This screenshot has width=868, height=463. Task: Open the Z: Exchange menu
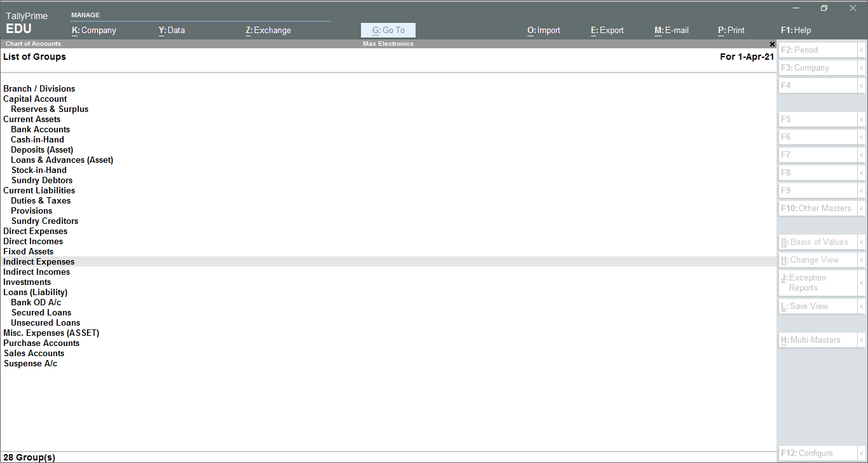coord(268,30)
